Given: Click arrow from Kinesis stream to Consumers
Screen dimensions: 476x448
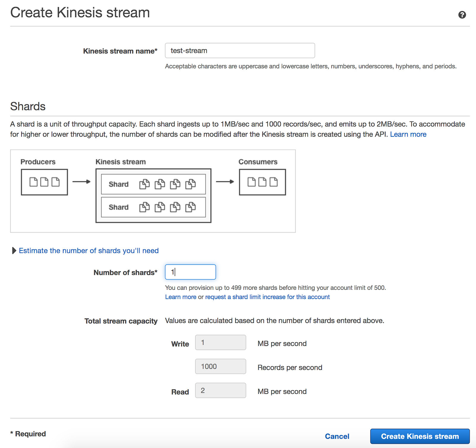Looking at the screenshot, I should (x=225, y=182).
